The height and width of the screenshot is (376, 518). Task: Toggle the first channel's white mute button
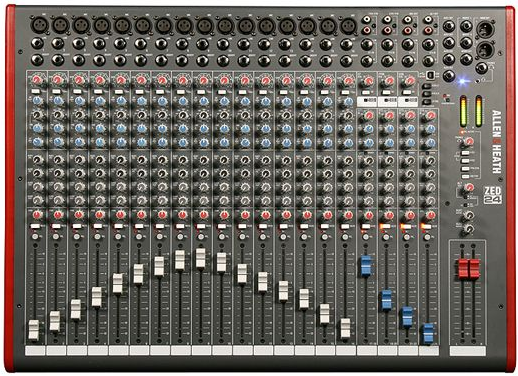[x=35, y=226]
